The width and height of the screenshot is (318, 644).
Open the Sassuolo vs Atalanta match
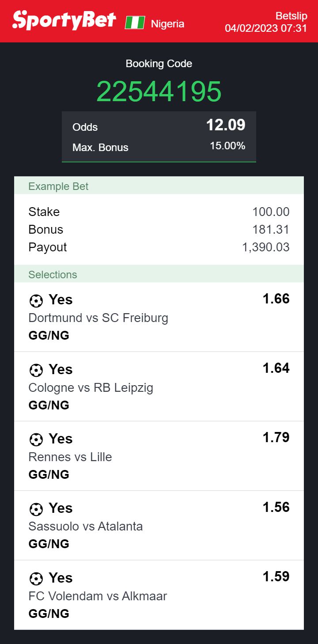(86, 527)
